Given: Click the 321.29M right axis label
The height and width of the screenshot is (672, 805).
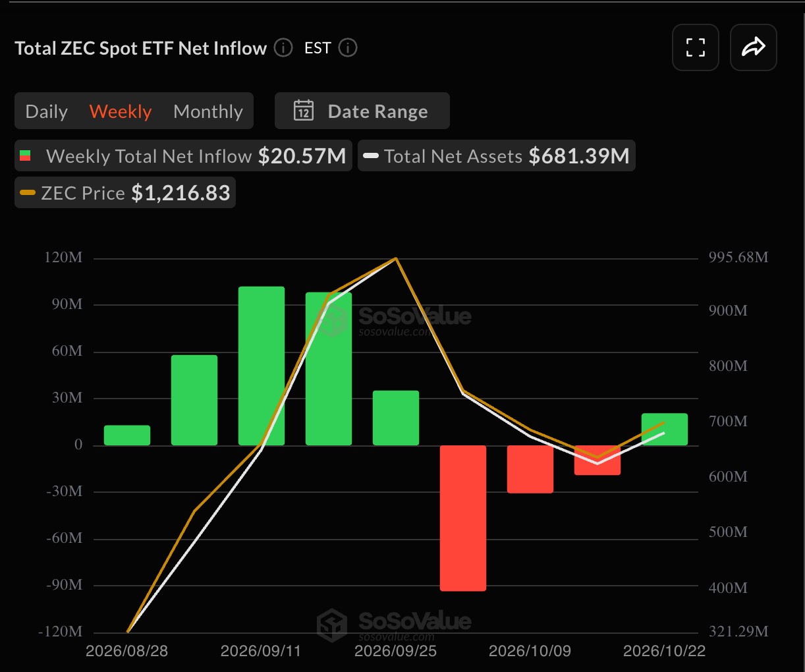Looking at the screenshot, I should click(738, 632).
